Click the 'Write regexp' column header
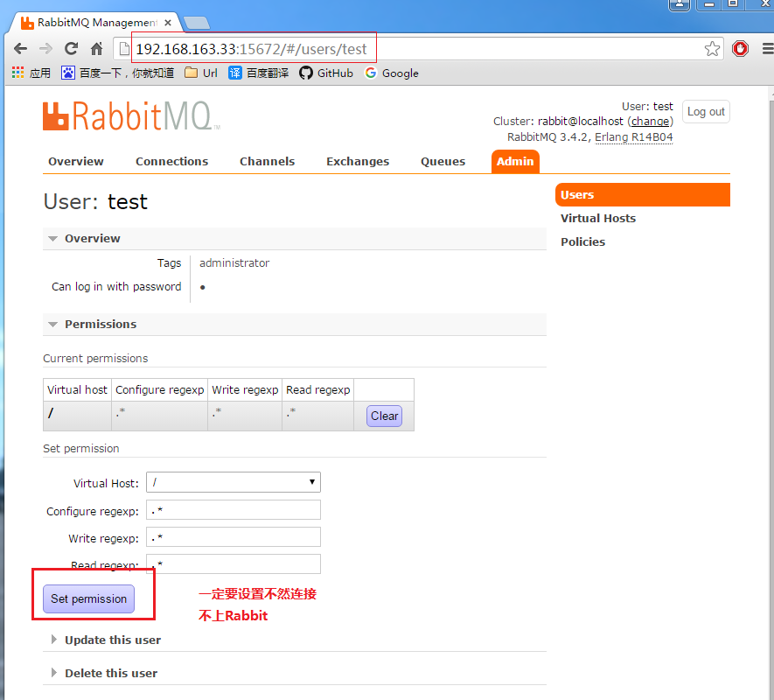The width and height of the screenshot is (774, 700). click(x=245, y=389)
